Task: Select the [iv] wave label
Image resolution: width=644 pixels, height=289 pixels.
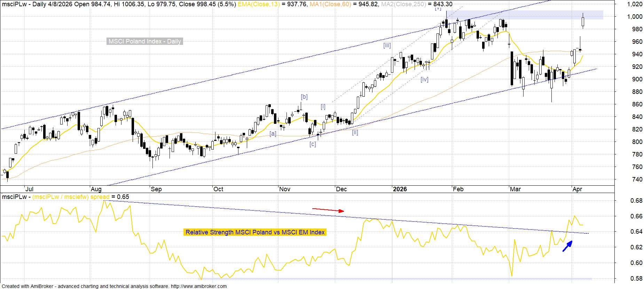Action: 424,79
